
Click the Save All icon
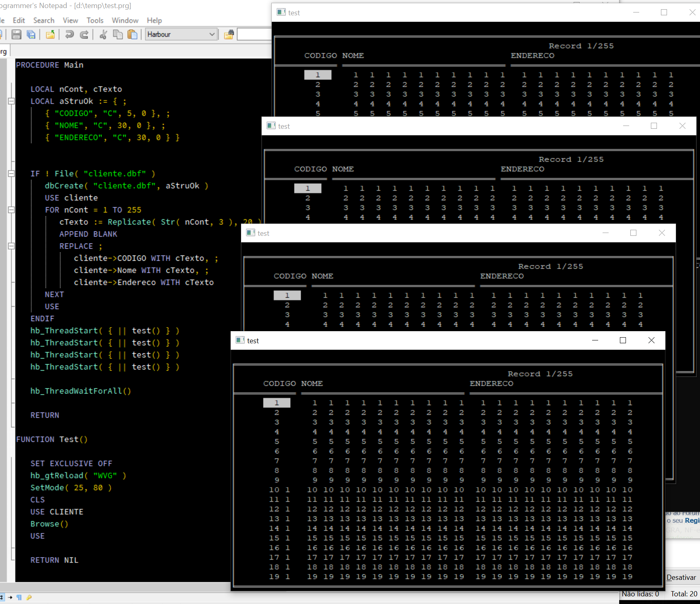coord(31,35)
